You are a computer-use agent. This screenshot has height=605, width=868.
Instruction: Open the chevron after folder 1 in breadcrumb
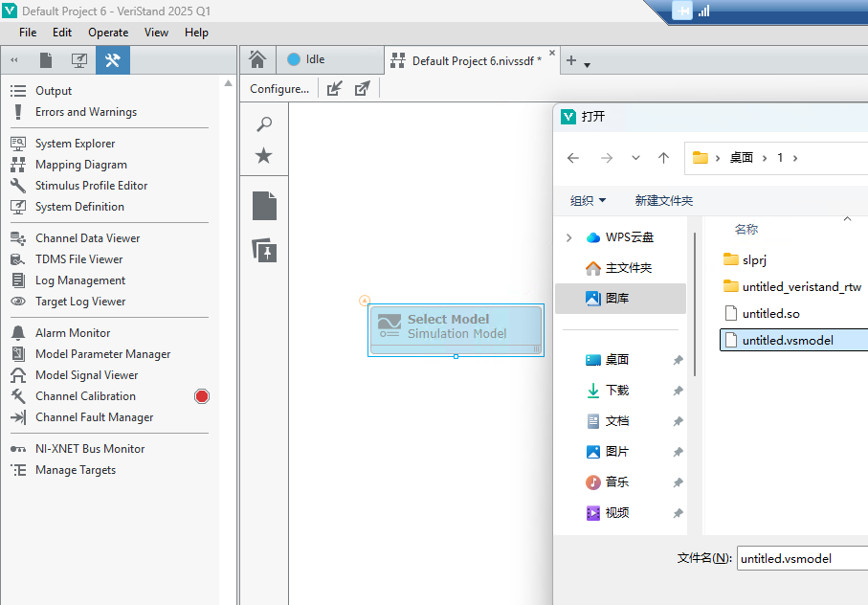pyautogui.click(x=795, y=158)
